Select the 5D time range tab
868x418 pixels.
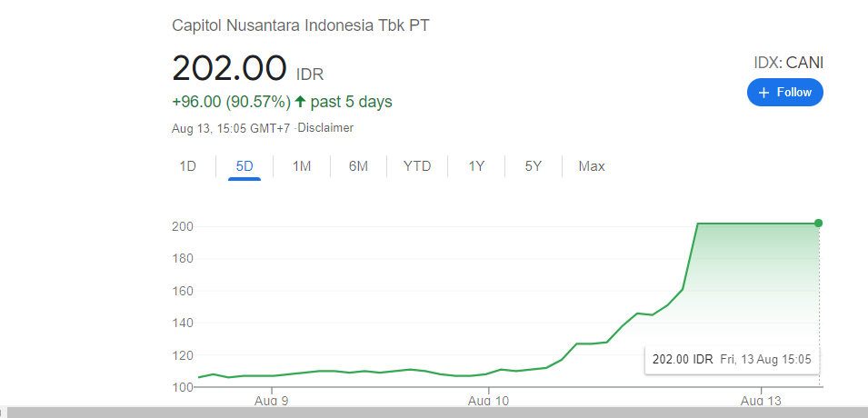[244, 166]
